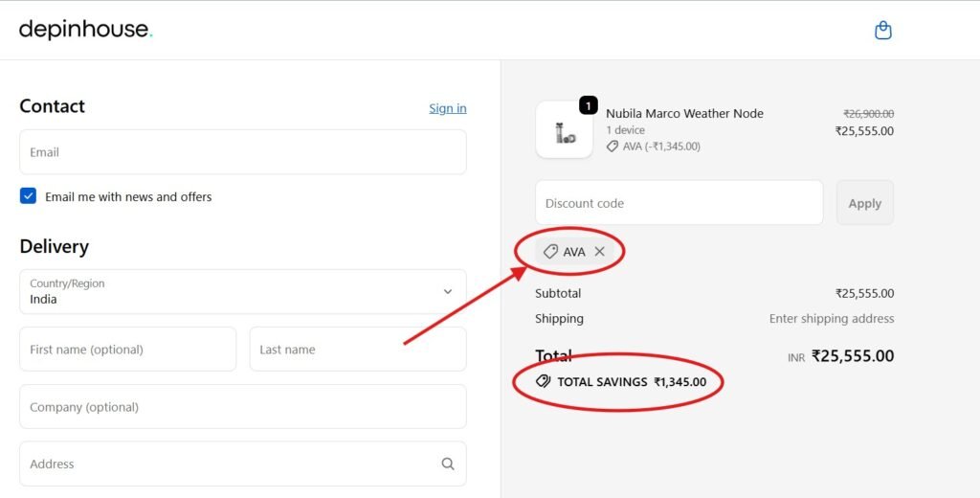The height and width of the screenshot is (498, 980).
Task: Click the Nubila Marco product thumbnail
Action: [x=565, y=129]
